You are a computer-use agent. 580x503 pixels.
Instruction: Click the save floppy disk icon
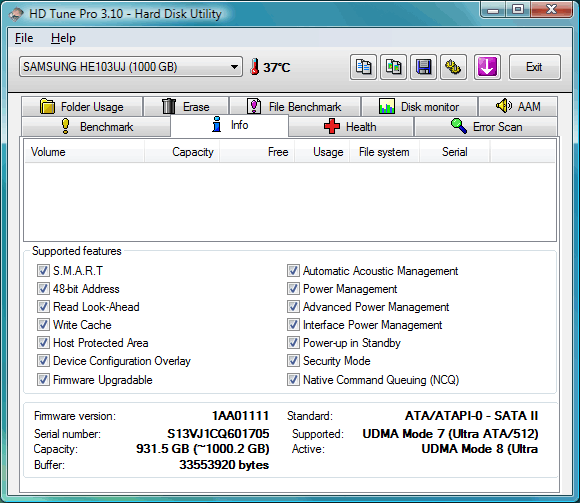(424, 67)
